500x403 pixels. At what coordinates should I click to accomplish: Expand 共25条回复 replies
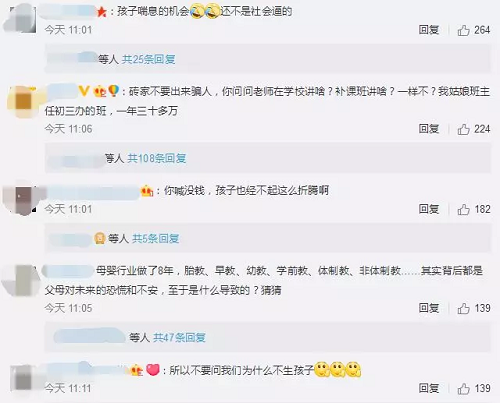click(x=148, y=59)
